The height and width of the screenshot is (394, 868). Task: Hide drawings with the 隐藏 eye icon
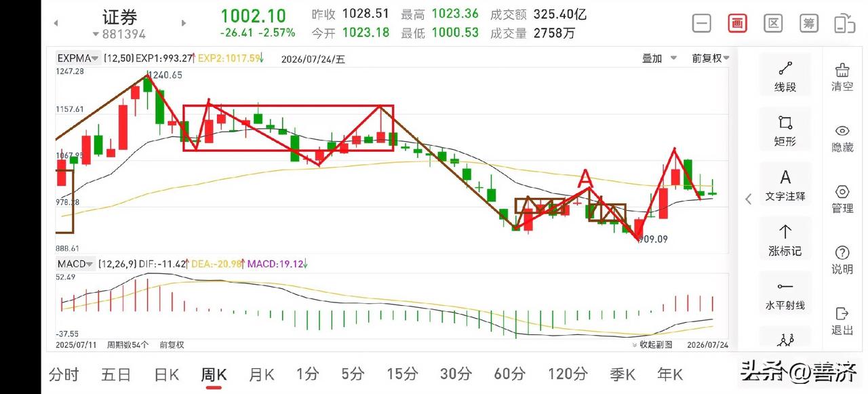click(x=842, y=138)
